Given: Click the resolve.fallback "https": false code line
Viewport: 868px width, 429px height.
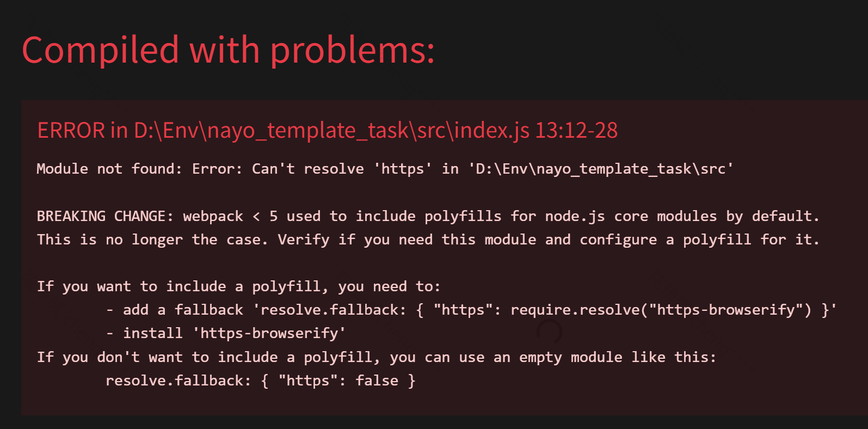Looking at the screenshot, I should (x=260, y=381).
